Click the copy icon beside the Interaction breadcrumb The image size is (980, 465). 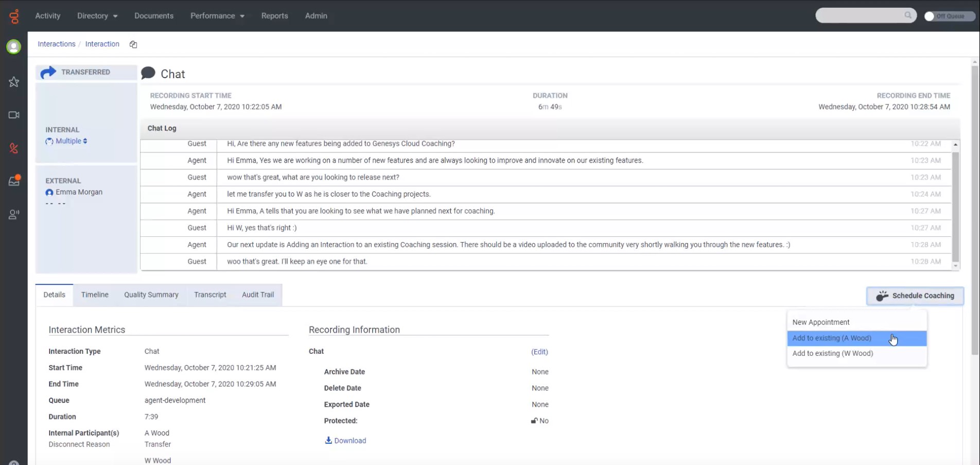(133, 44)
